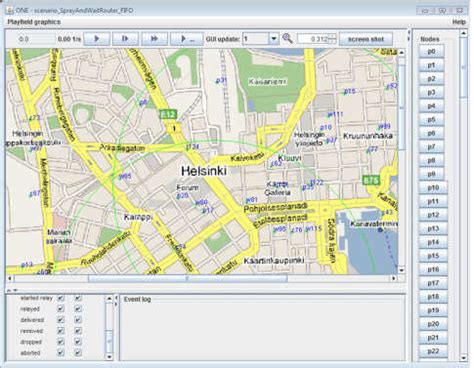The width and height of the screenshot is (474, 368).
Task: Click the Helsinki label on the map
Action: point(204,171)
